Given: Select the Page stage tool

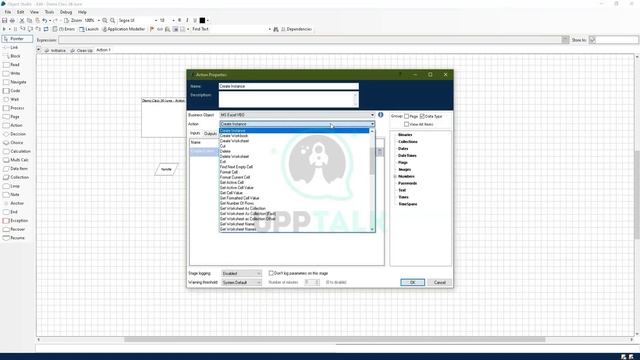Looking at the screenshot, I should pos(15,116).
